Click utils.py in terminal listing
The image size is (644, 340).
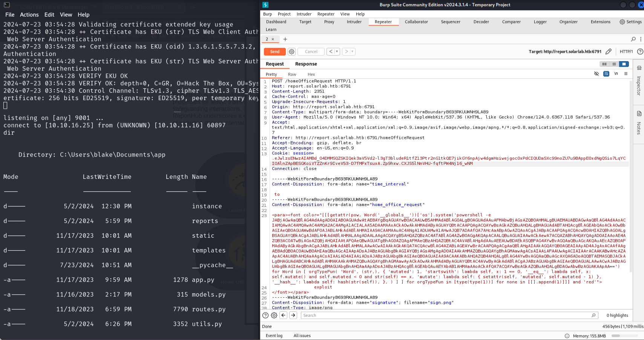207,324
